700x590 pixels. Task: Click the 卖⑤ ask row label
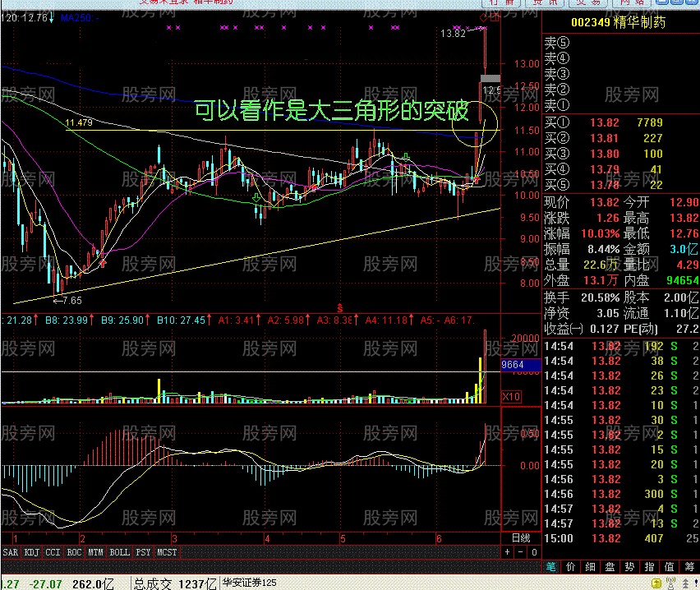(557, 43)
